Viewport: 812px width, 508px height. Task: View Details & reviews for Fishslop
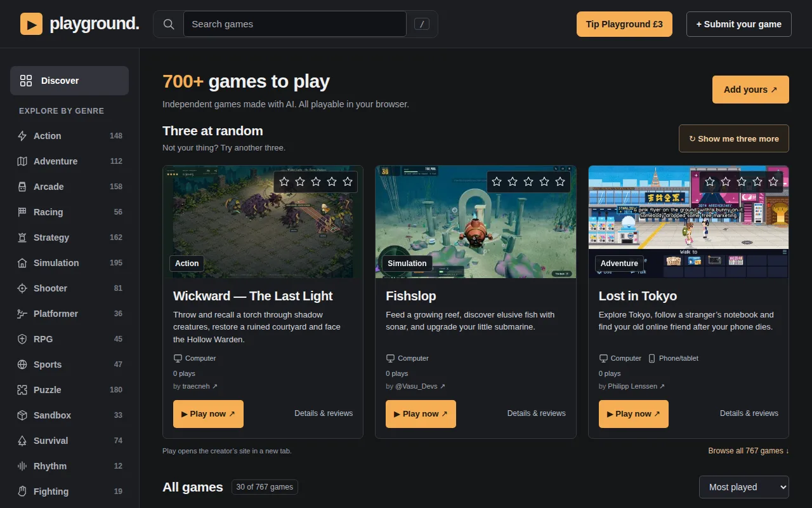coord(537,413)
